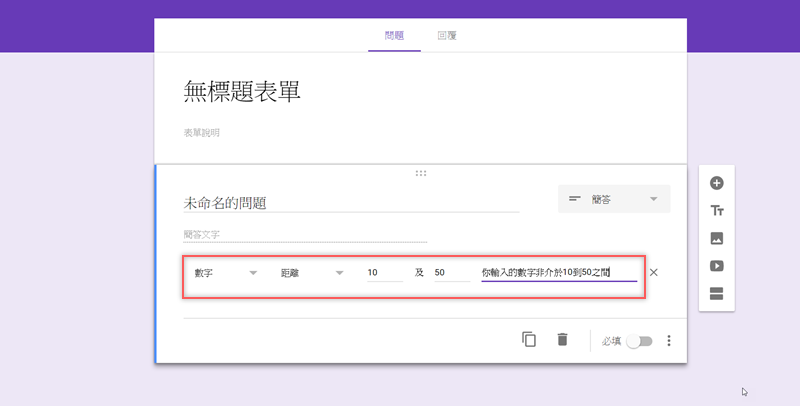Expand the 距離 condition dropdown
The width and height of the screenshot is (800, 406).
click(312, 272)
